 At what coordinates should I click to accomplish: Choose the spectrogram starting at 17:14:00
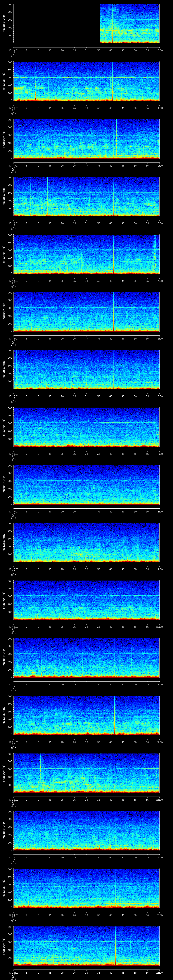(87, 312)
